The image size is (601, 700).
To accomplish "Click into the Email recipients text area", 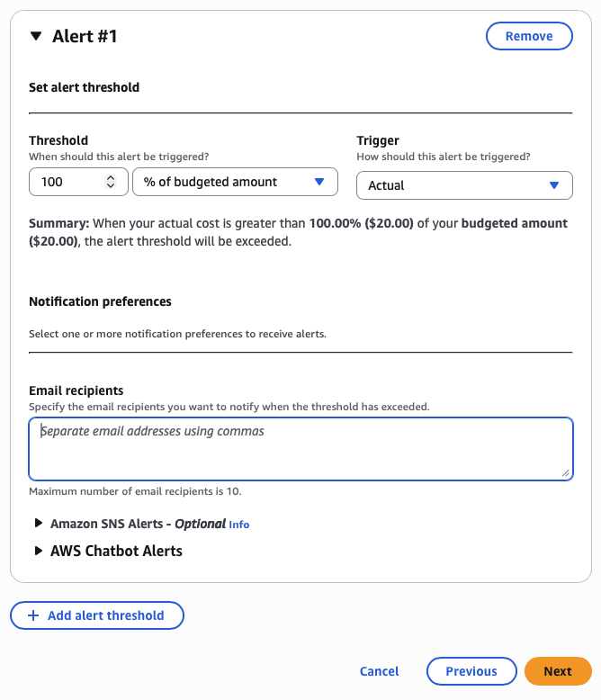I will tap(300, 448).
